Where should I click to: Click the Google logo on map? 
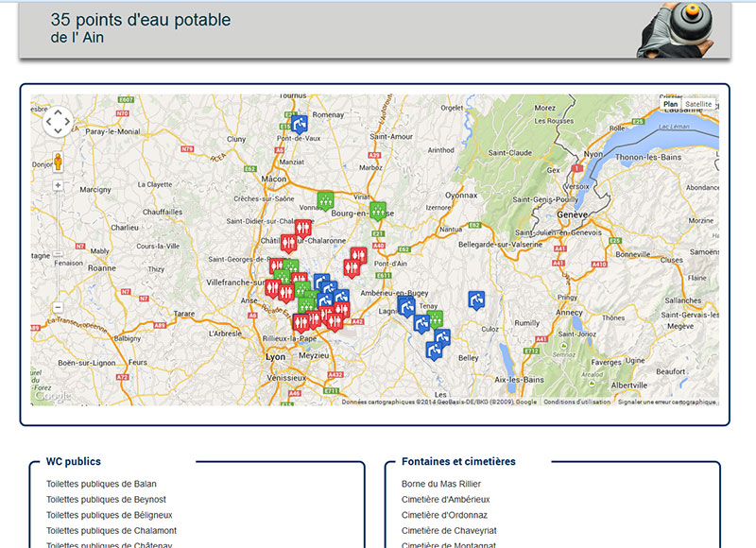53,396
